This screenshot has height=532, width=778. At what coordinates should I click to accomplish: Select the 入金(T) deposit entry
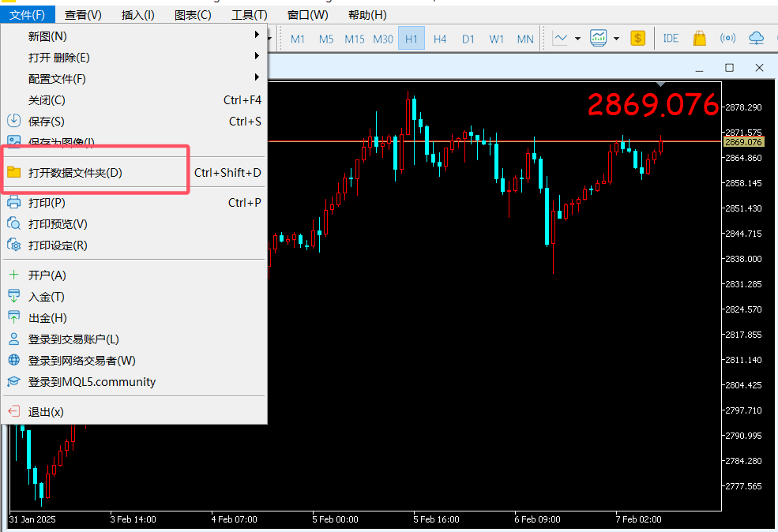47,297
